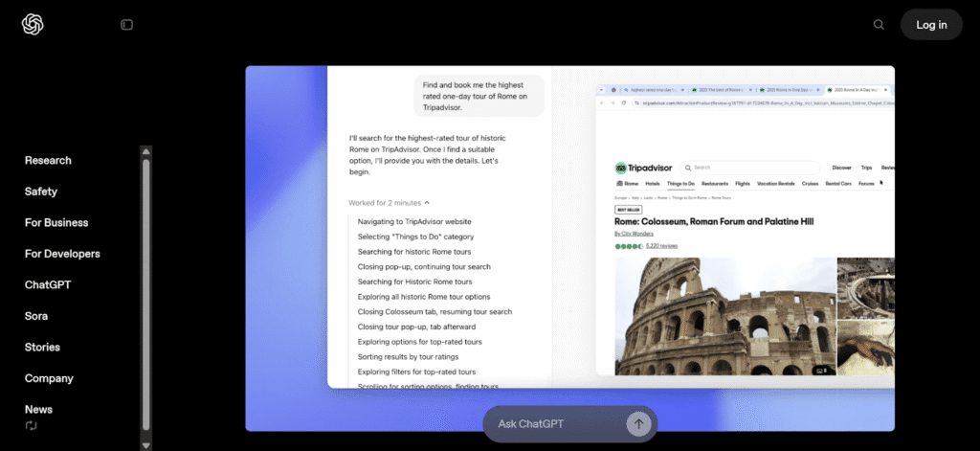The width and height of the screenshot is (980, 451).
Task: Select the Vacation Rentals tab
Action: pyautogui.click(x=775, y=184)
